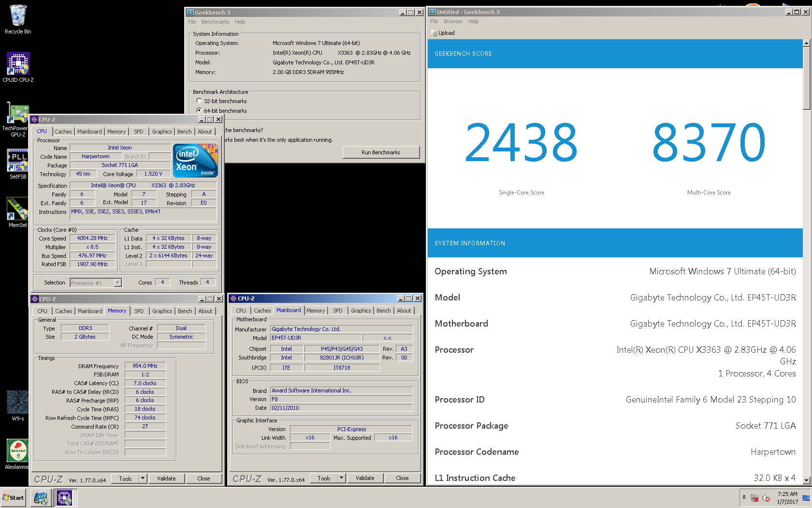The image size is (812, 508).
Task: Open the Recycle Bin desktop icon
Action: (18, 19)
